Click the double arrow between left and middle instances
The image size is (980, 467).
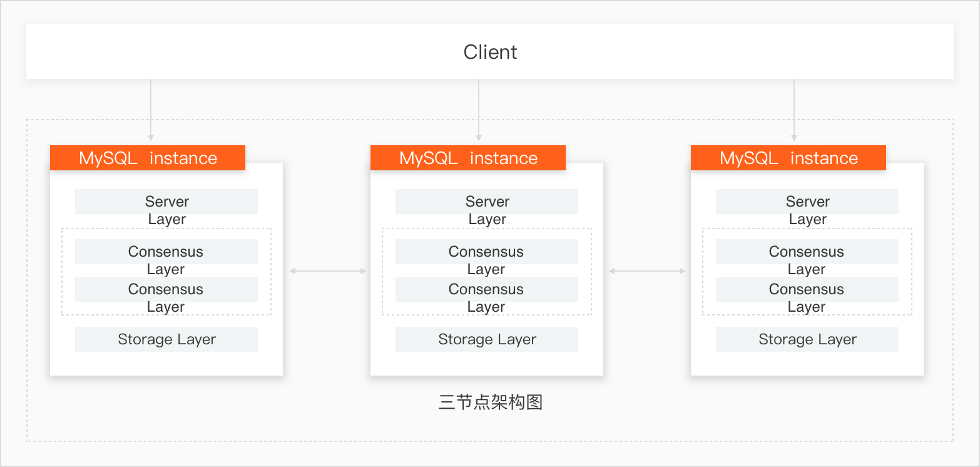(x=327, y=271)
